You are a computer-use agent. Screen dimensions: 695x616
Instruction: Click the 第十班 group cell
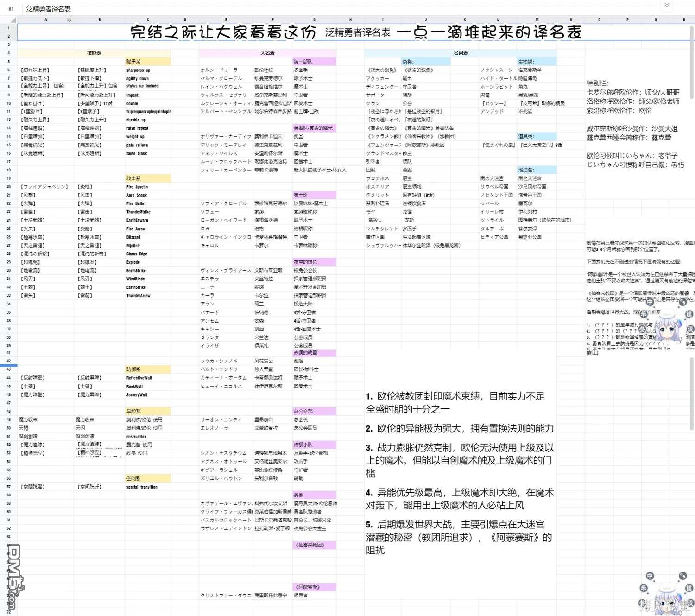click(314, 195)
